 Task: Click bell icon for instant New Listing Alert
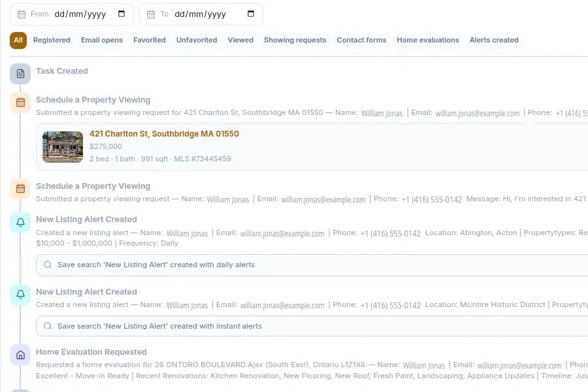tap(20, 295)
